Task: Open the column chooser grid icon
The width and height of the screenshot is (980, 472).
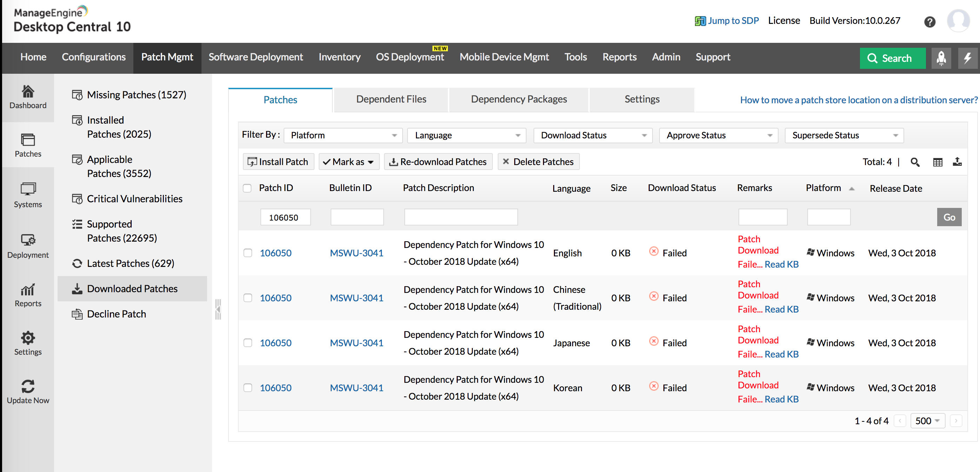Action: (x=938, y=162)
